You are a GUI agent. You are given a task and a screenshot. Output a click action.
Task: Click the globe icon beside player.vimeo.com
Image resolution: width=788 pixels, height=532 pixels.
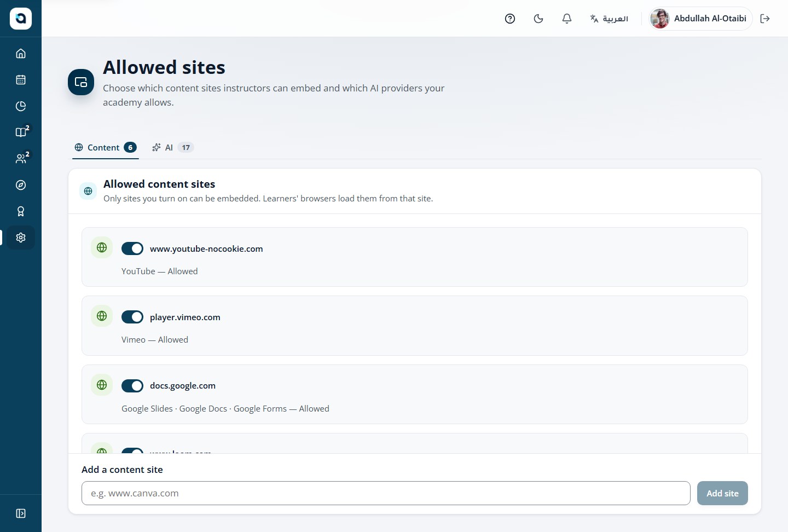click(x=102, y=316)
